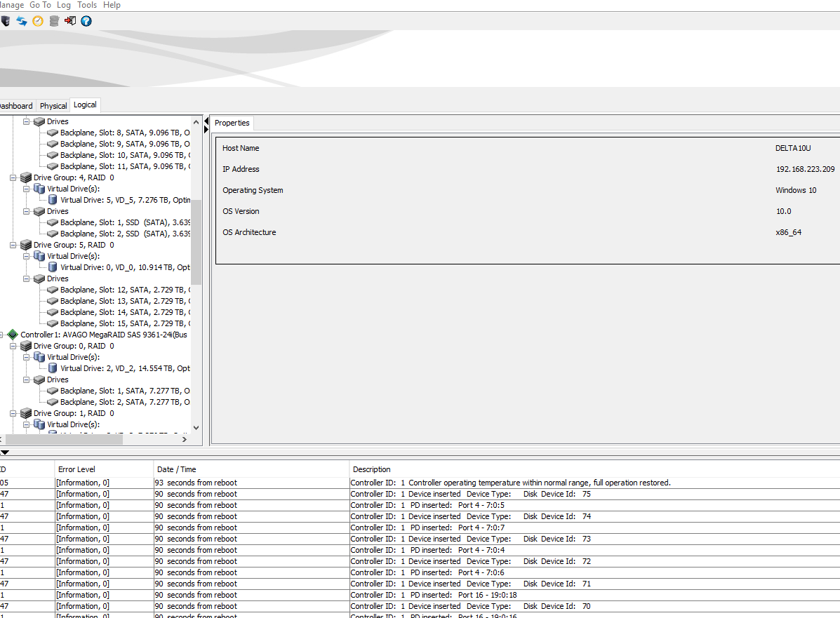840x618 pixels.
Task: Open the Tools menu
Action: pyautogui.click(x=87, y=5)
